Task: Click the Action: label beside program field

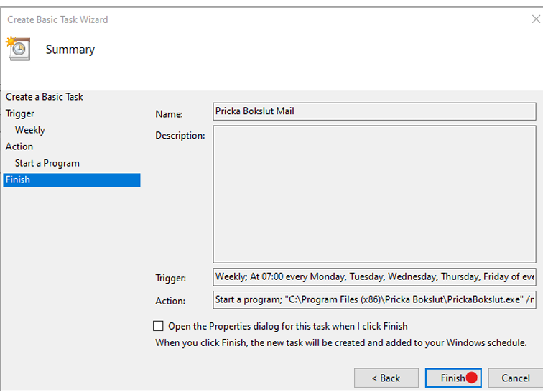Action: click(x=170, y=301)
